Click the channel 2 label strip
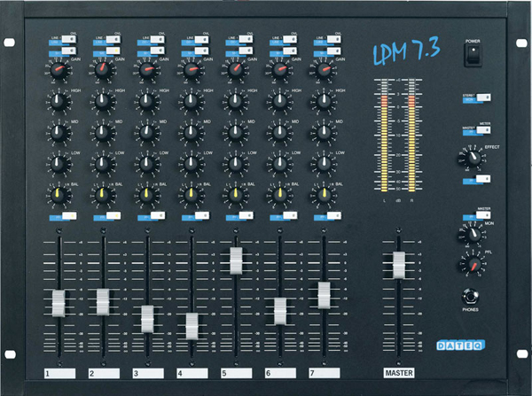The height and width of the screenshot is (396, 532). tap(104, 373)
